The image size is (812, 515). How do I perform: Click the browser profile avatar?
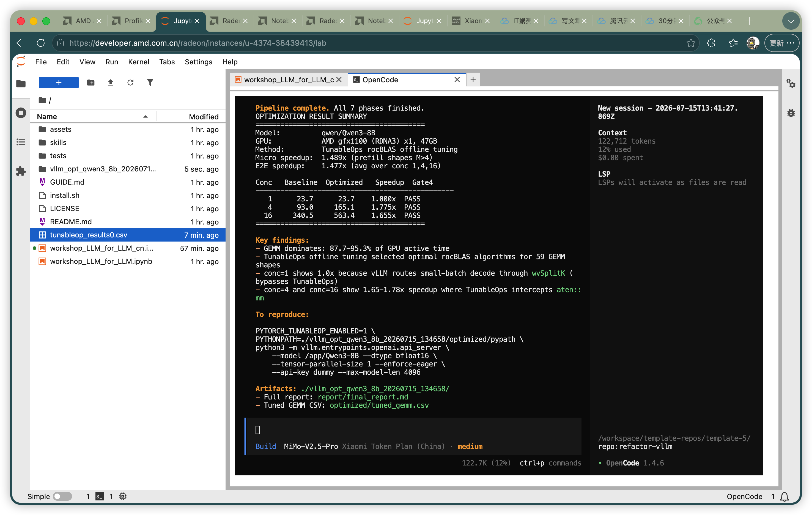click(753, 43)
